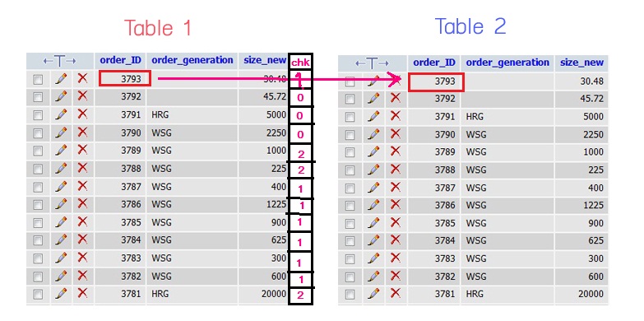Sort Table 2 by order_ID column header

(434, 63)
